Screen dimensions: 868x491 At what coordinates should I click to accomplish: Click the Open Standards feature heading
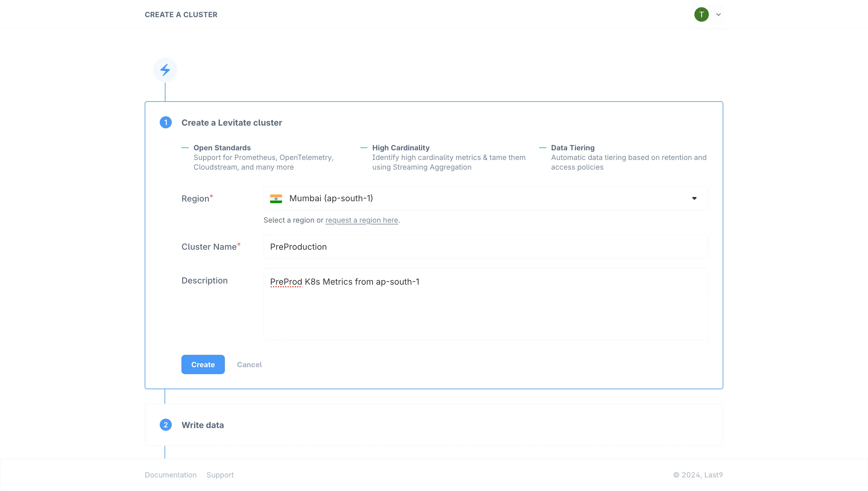222,148
